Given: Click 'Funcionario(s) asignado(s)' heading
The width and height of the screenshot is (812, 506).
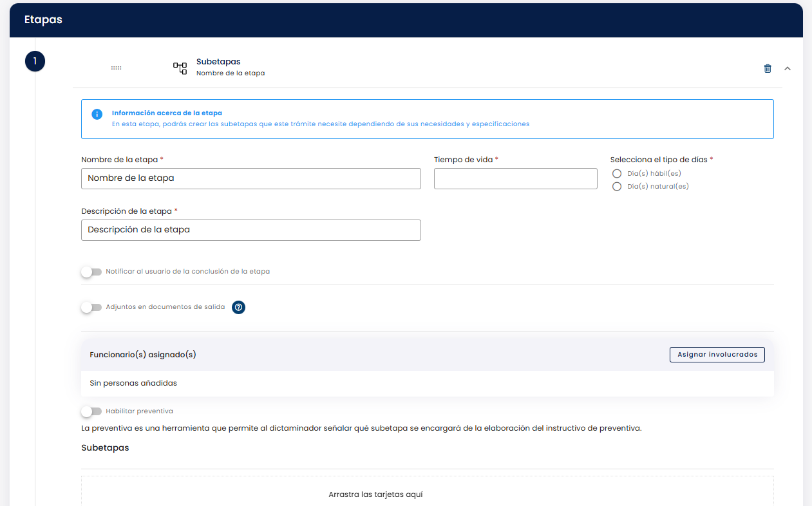Looking at the screenshot, I should tap(143, 355).
